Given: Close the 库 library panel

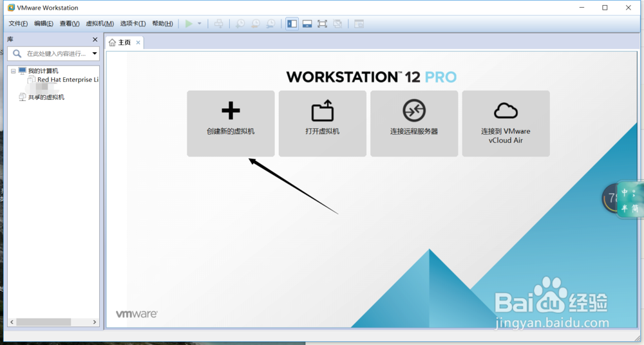Looking at the screenshot, I should (95, 39).
